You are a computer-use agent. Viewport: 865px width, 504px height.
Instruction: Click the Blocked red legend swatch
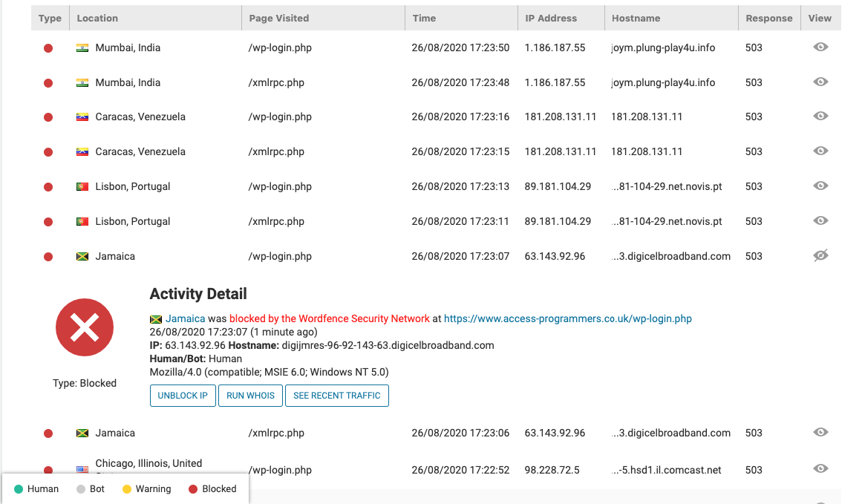[193, 489]
